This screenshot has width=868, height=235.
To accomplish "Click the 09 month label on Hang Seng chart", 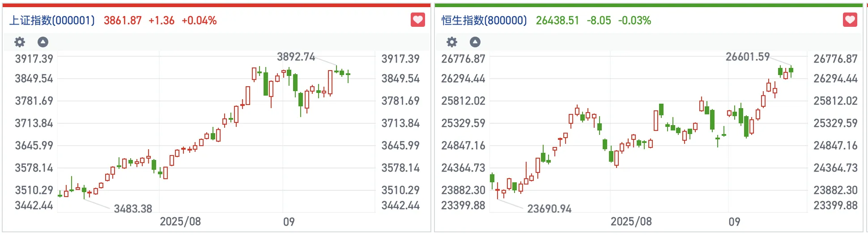I will point(734,222).
